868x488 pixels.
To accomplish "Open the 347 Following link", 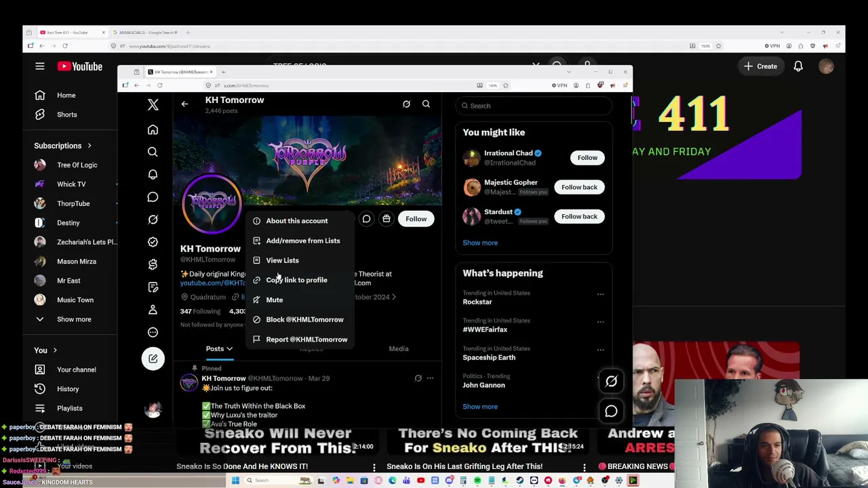I will point(200,311).
